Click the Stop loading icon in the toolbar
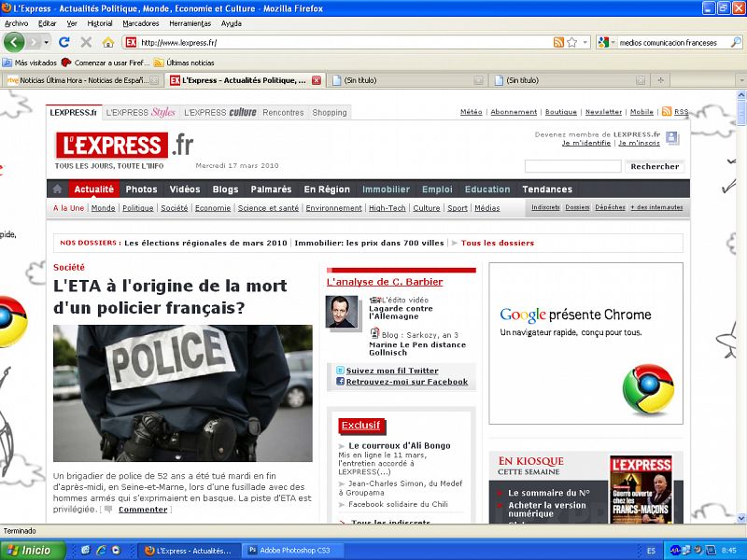This screenshot has width=747, height=560. [85, 41]
